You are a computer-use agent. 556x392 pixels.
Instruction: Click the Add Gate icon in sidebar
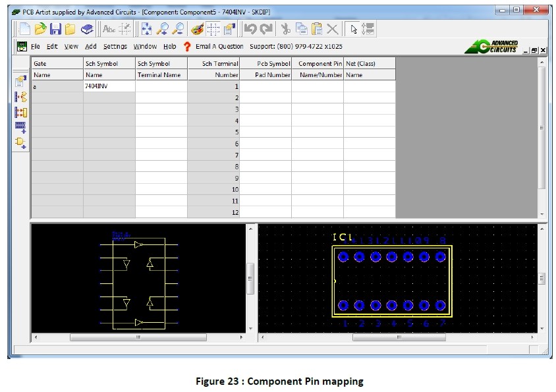[x=20, y=143]
